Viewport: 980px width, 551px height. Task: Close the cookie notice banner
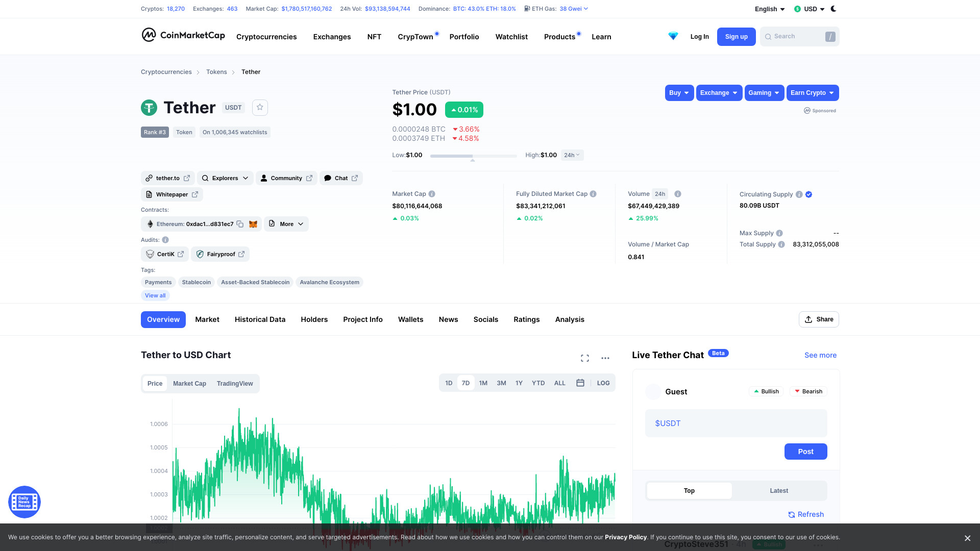click(967, 538)
